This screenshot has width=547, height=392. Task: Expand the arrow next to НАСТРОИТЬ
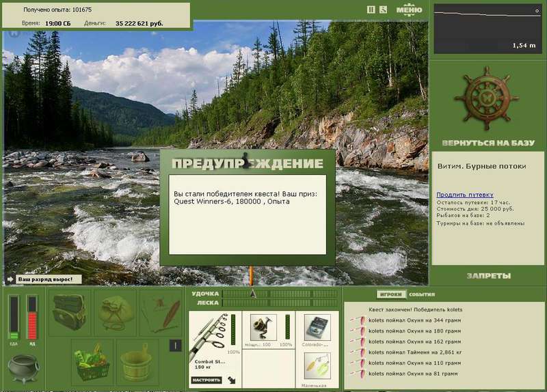(232, 380)
